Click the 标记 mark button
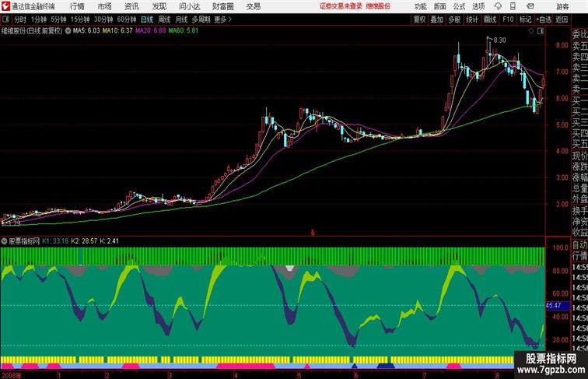588x379 pixels. [x=525, y=19]
